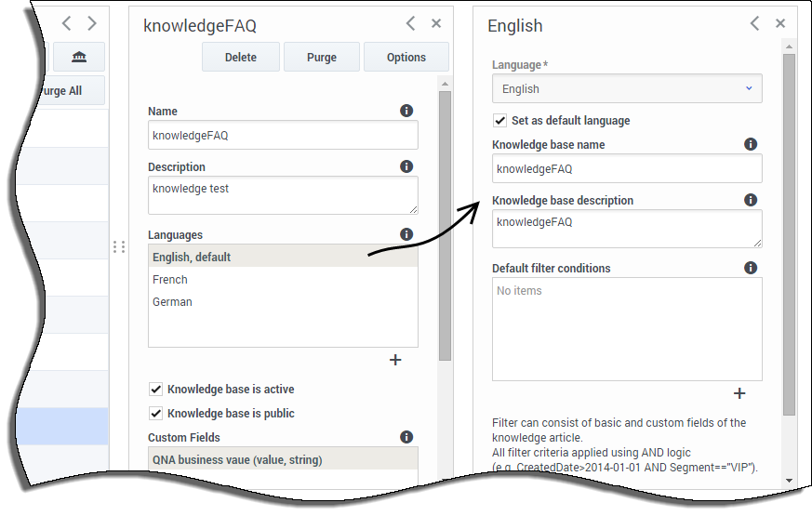812x516 pixels.
Task: Collapse knowledgeFAQ panel with back chevron
Action: (x=411, y=23)
